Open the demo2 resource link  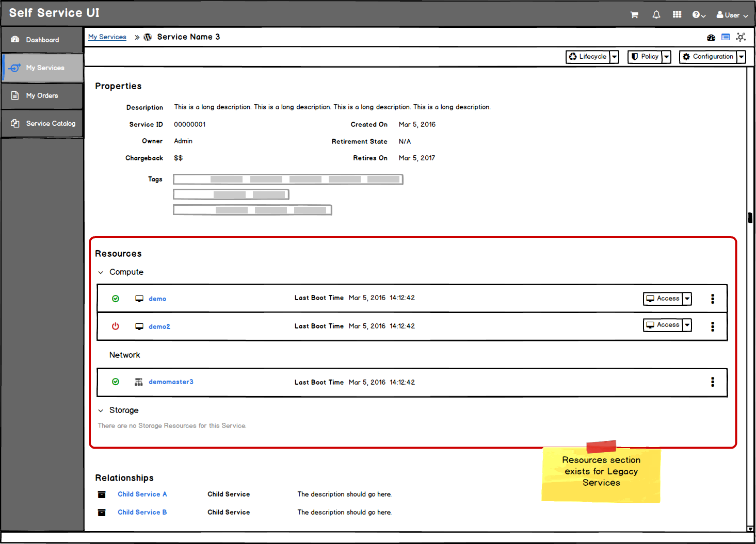click(x=159, y=326)
